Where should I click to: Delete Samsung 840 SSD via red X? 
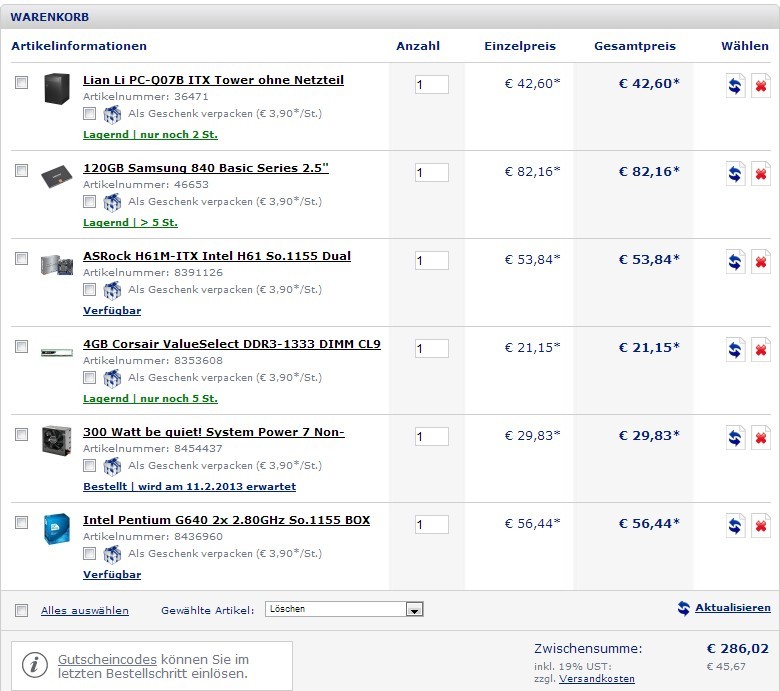pos(761,174)
